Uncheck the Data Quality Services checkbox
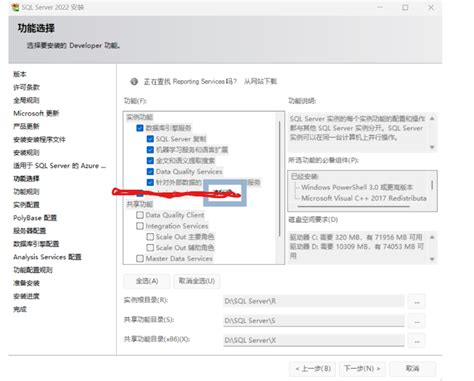This screenshot has height=381, width=474. pyautogui.click(x=150, y=172)
